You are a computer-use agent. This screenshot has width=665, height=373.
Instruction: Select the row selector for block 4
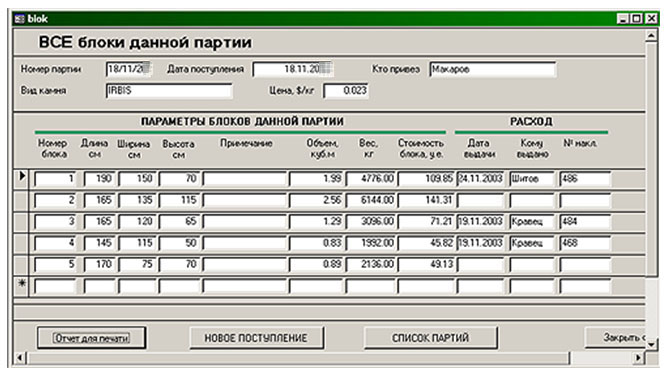pyautogui.click(x=21, y=243)
